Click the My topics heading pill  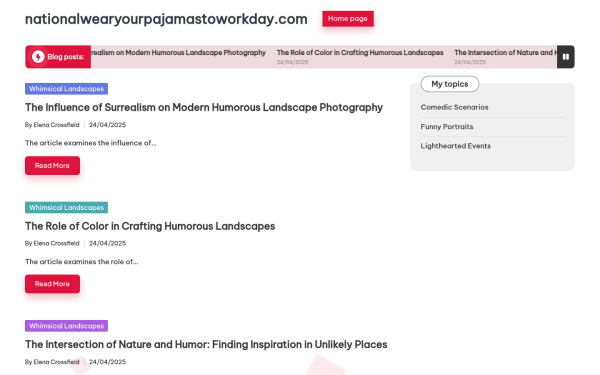pyautogui.click(x=450, y=84)
